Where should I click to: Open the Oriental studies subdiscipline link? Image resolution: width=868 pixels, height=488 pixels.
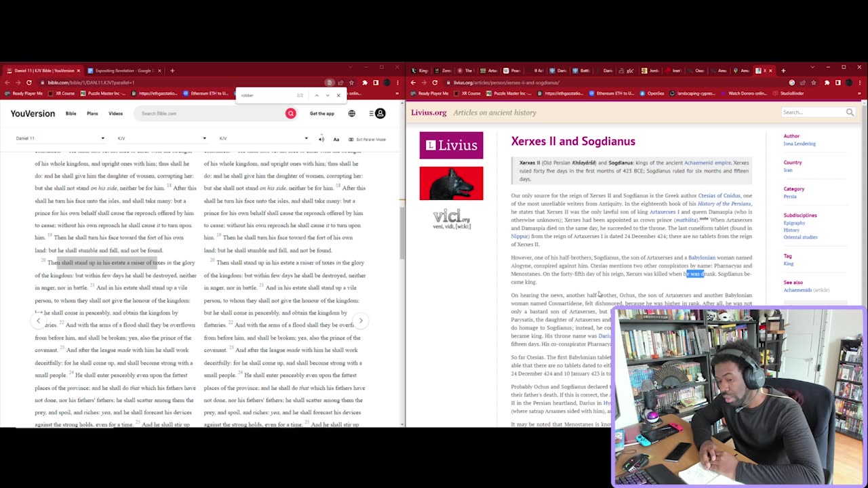(x=800, y=237)
